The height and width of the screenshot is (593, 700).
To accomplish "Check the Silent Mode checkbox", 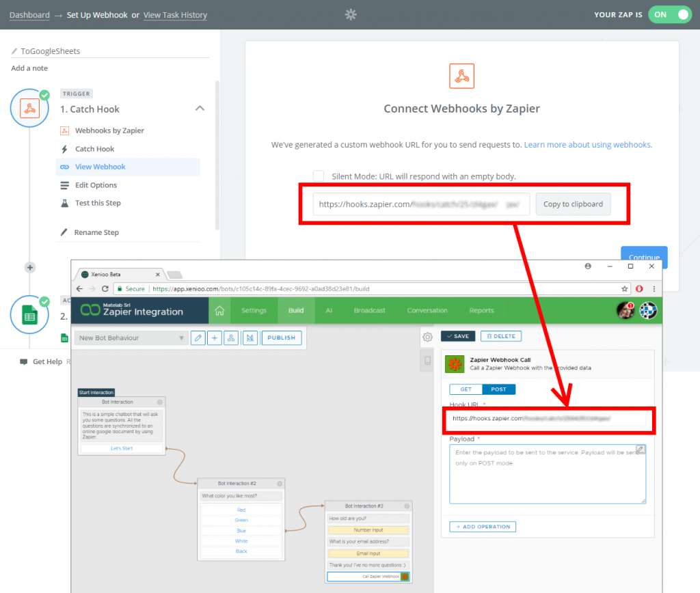I will (x=319, y=176).
